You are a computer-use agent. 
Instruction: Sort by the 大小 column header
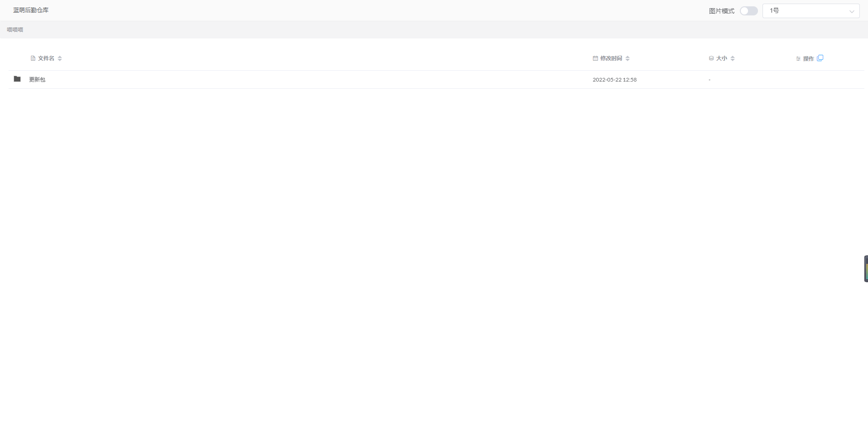pos(721,58)
